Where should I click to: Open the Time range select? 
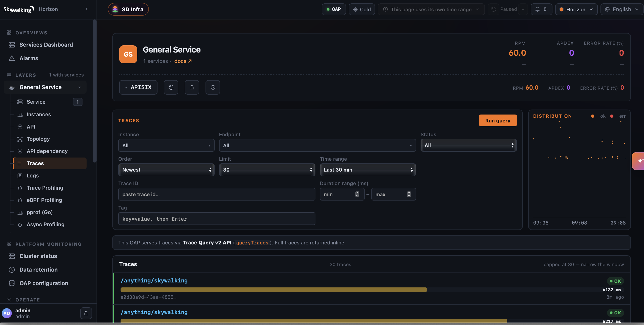(368, 170)
